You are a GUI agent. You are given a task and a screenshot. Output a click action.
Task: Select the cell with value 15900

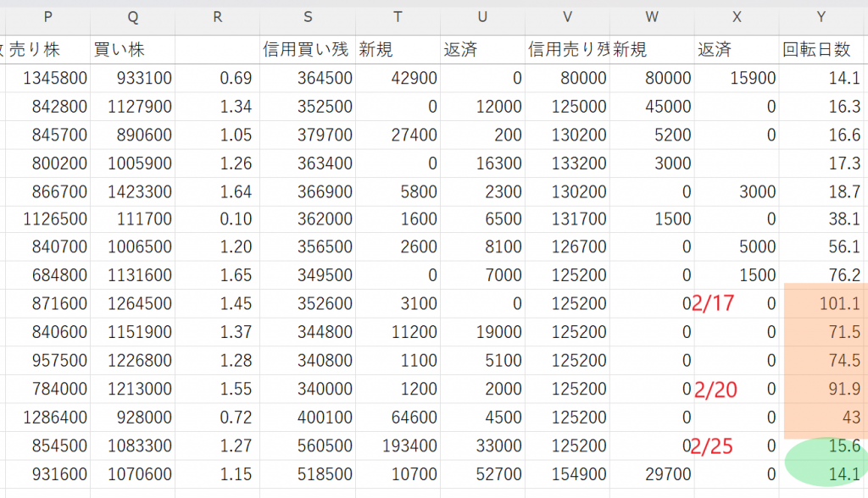tap(736, 79)
